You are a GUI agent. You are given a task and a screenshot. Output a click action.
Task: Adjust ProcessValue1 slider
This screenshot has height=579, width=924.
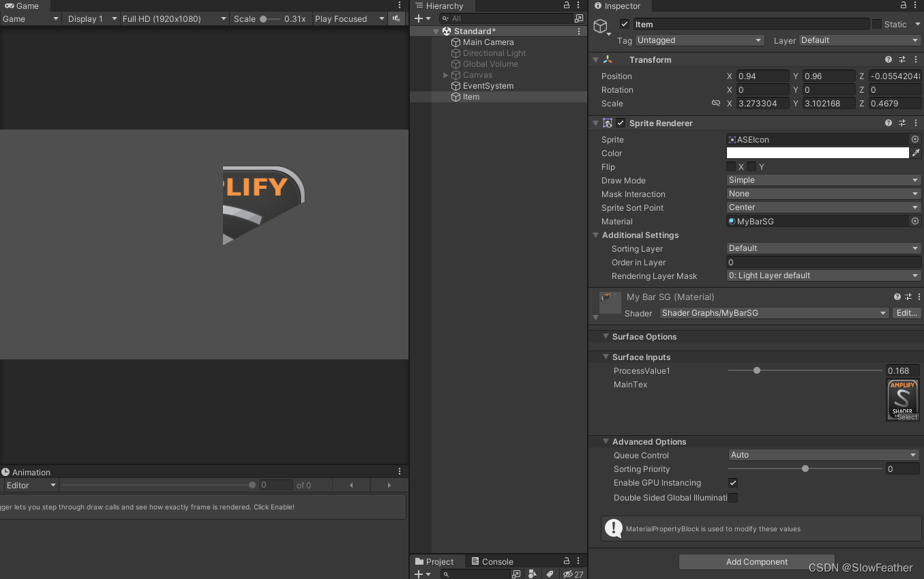pos(805,370)
